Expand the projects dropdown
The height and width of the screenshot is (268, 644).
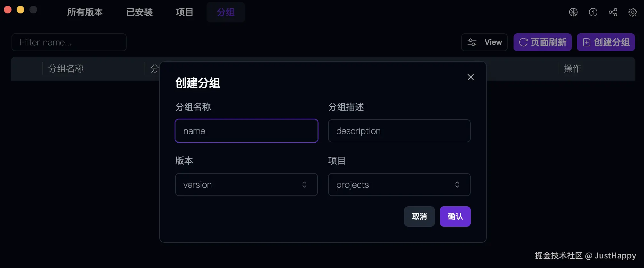tap(399, 185)
